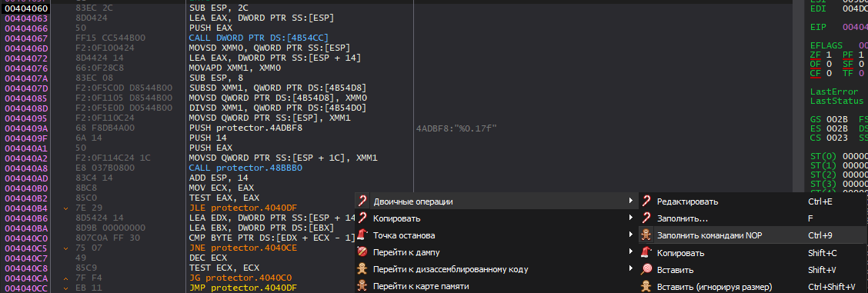Click lollipop icon beside Вставить Shift+V
The height and width of the screenshot is (293, 868).
646,270
